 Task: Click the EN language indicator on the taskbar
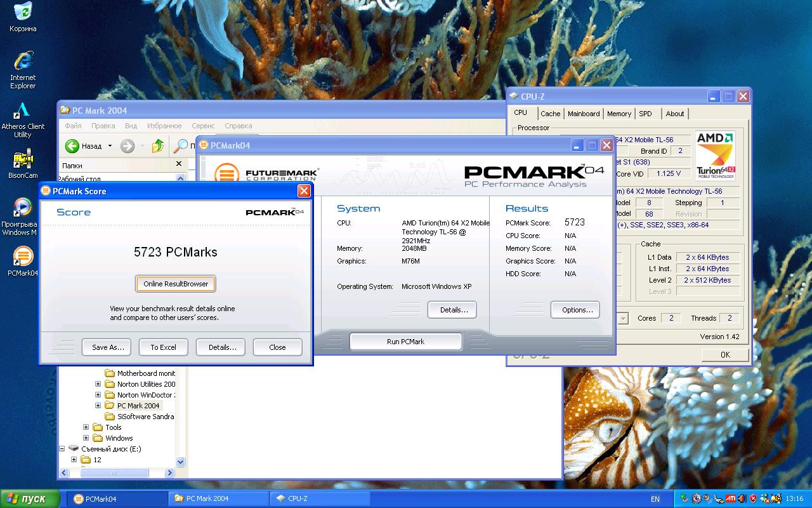point(655,499)
